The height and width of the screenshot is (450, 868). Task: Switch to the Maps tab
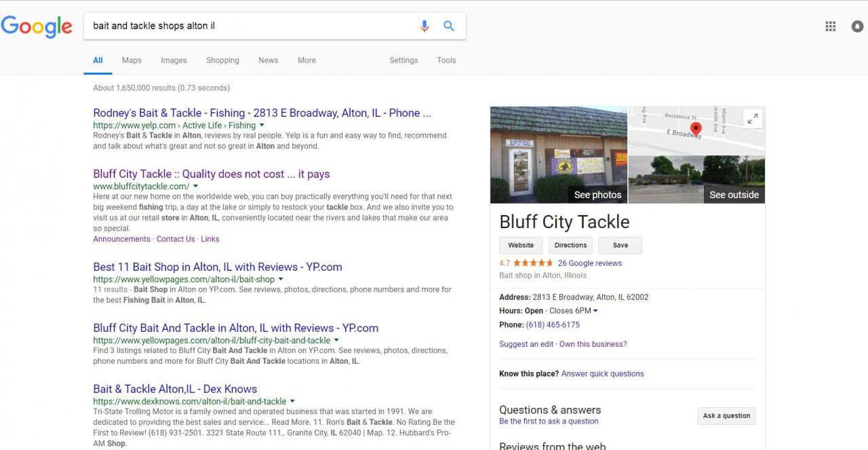(x=132, y=60)
